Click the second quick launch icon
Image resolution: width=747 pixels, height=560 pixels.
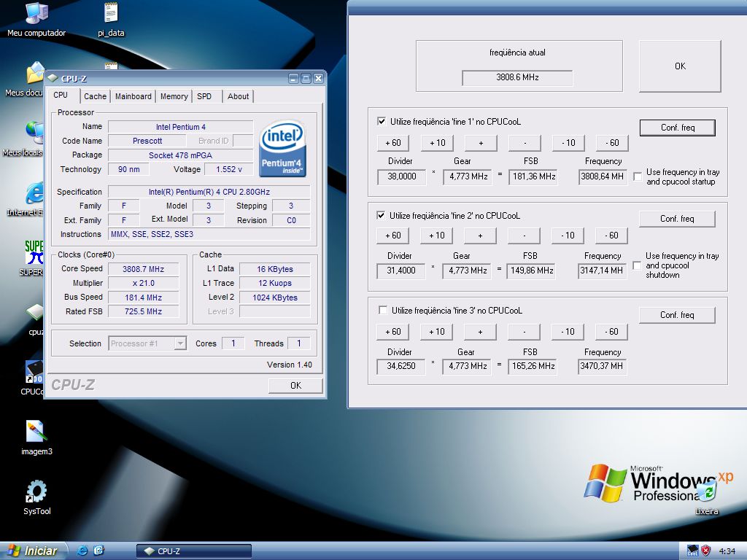99,551
